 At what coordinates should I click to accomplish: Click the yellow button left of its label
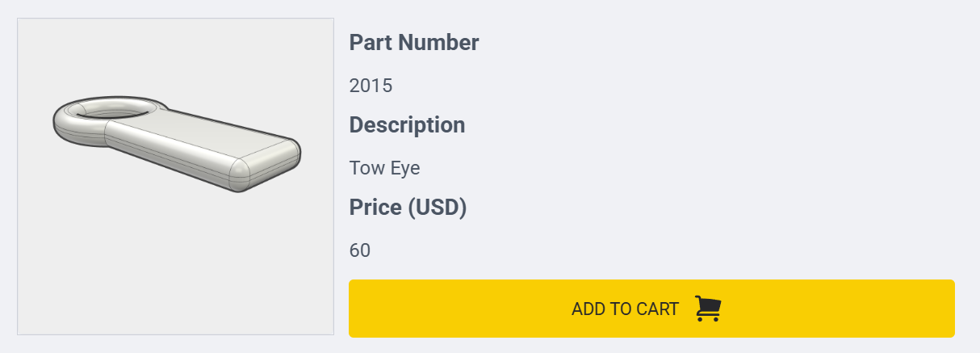point(452,309)
